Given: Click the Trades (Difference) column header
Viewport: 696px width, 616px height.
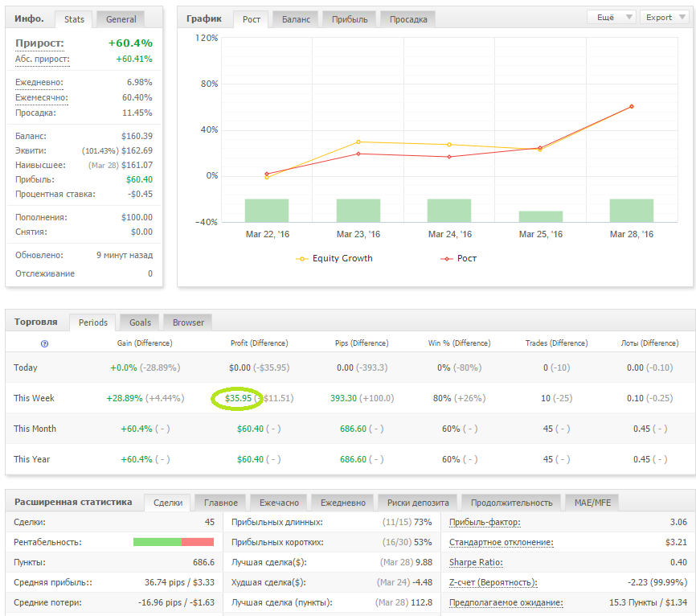Looking at the screenshot, I should (x=557, y=343).
